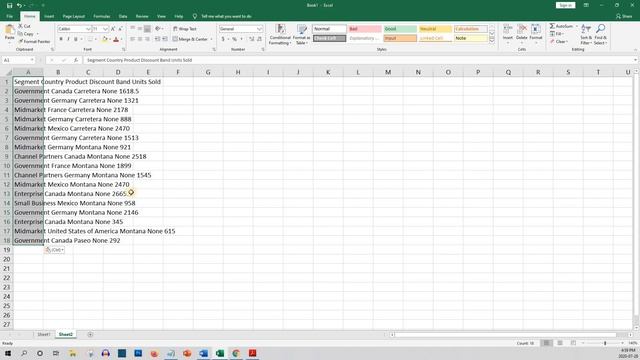
Task: Apply the red font color
Action: click(x=116, y=39)
